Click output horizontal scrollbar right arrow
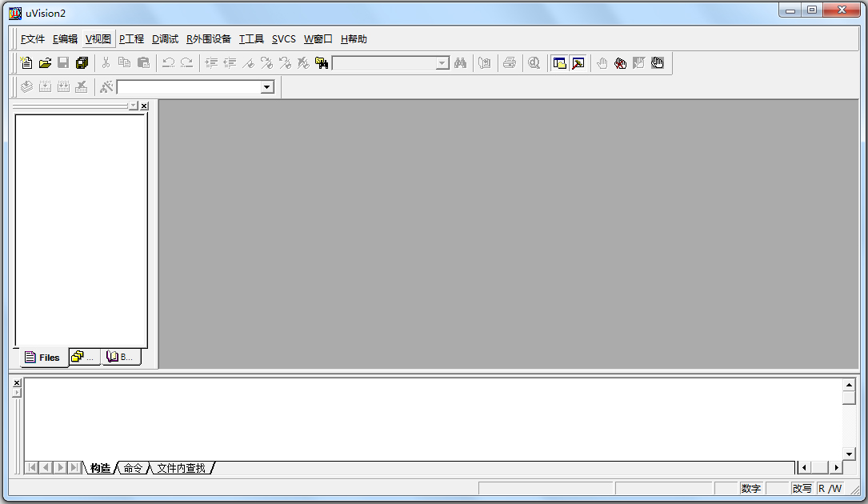 click(x=836, y=468)
